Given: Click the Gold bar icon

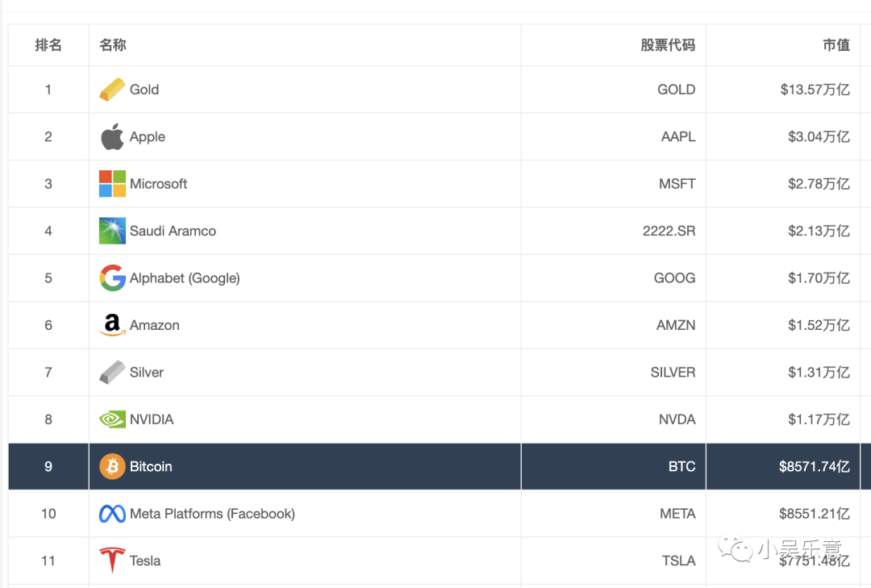Looking at the screenshot, I should (112, 90).
